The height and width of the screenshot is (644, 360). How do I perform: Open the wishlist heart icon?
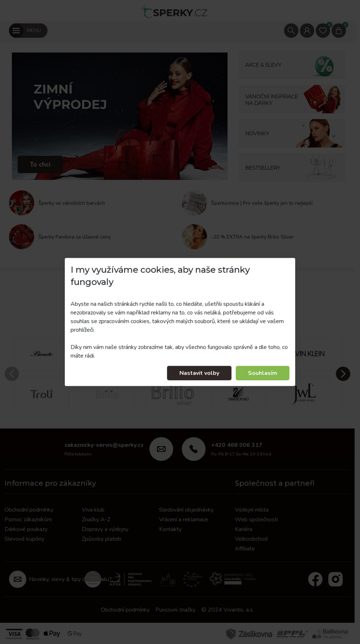pos(323,31)
